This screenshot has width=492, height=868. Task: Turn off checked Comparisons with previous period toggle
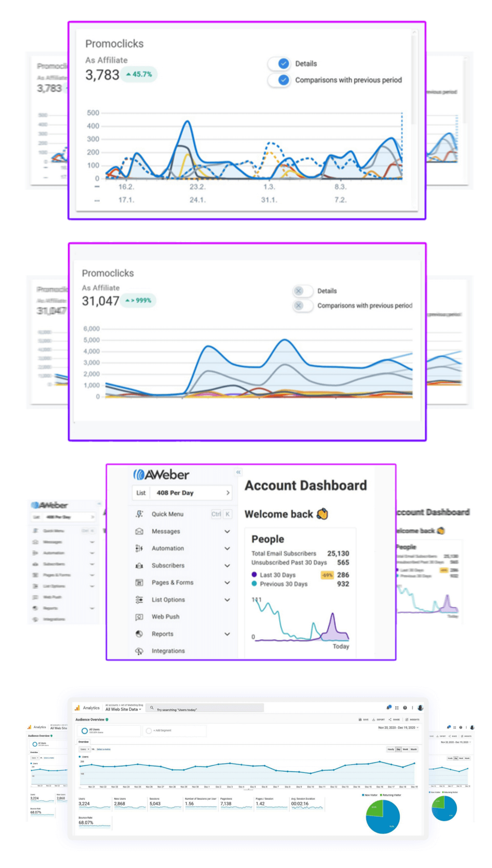(279, 80)
